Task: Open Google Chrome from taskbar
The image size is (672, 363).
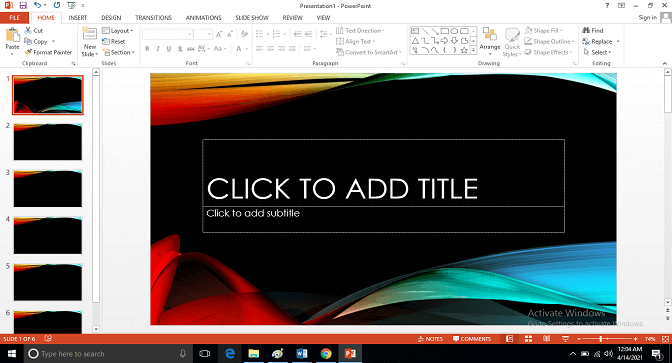Action: pyautogui.click(x=326, y=354)
